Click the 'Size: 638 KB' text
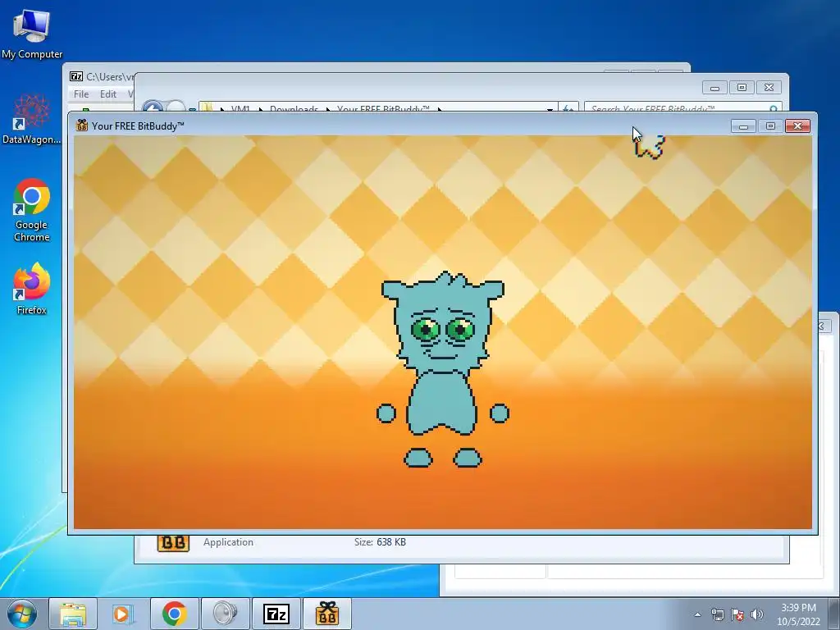The image size is (840, 630). [380, 542]
